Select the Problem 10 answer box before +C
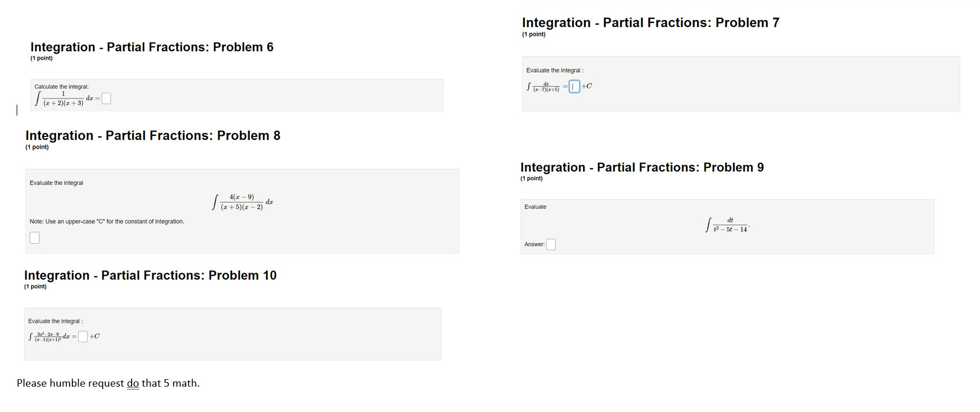This screenshot has width=980, height=412. 83,337
